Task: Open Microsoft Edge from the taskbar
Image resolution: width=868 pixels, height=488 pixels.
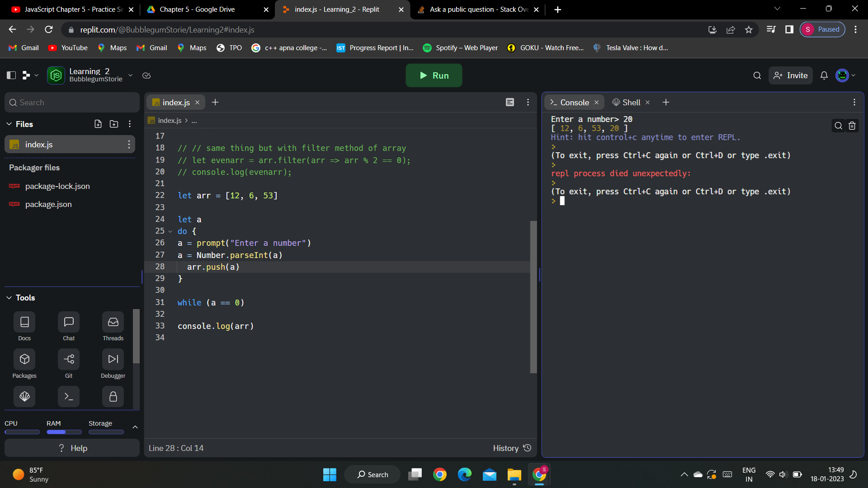Action: [465, 474]
